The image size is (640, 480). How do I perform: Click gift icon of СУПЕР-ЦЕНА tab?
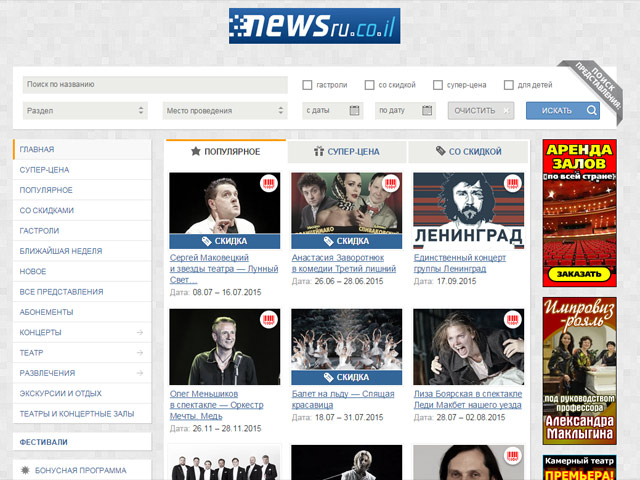pos(319,151)
